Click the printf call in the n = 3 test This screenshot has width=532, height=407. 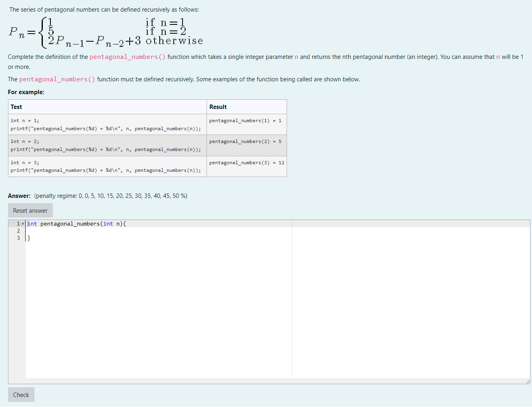pos(105,170)
